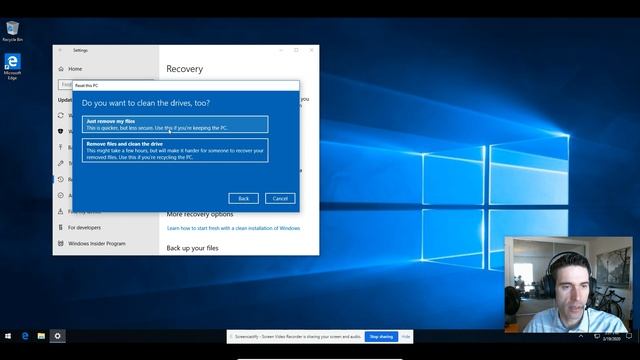
Task: Show hidden system tray icons
Action: pos(581,336)
